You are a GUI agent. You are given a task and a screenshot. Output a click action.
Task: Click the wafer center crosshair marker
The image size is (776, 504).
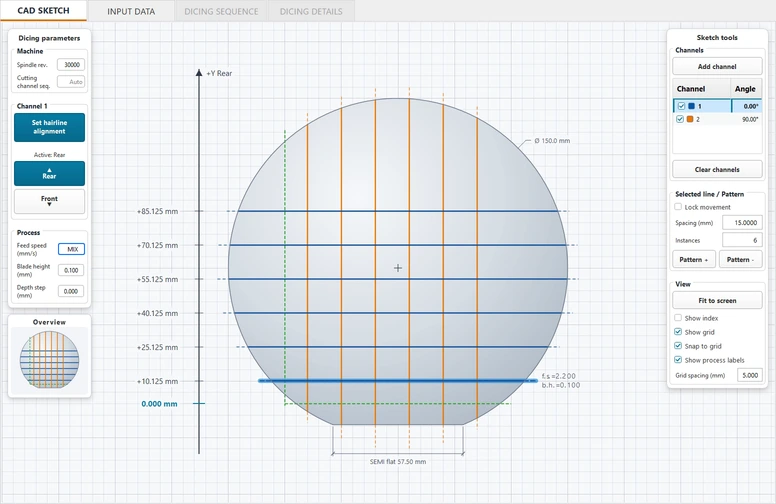pyautogui.click(x=398, y=268)
